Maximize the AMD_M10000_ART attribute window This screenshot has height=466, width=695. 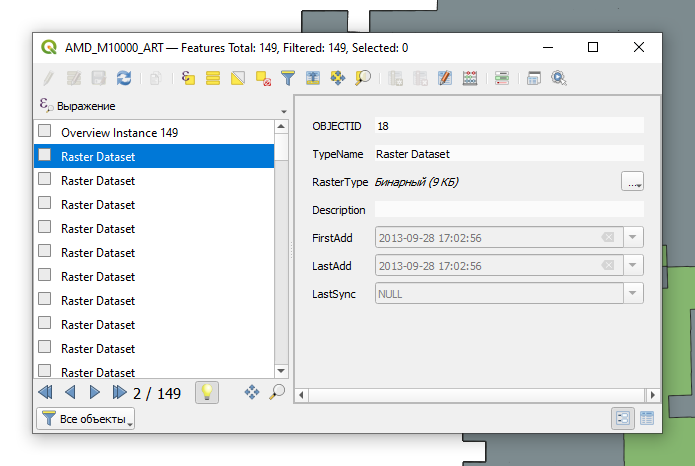593,47
